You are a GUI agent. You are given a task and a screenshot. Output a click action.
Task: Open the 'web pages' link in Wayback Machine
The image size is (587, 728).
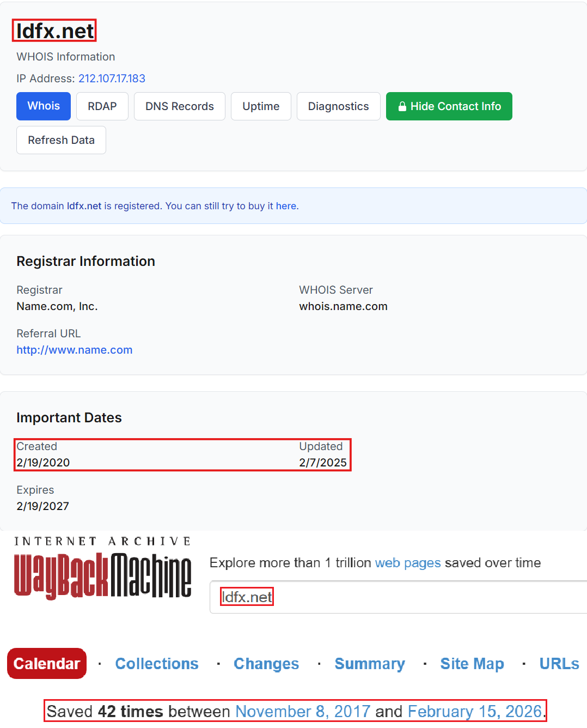[407, 563]
